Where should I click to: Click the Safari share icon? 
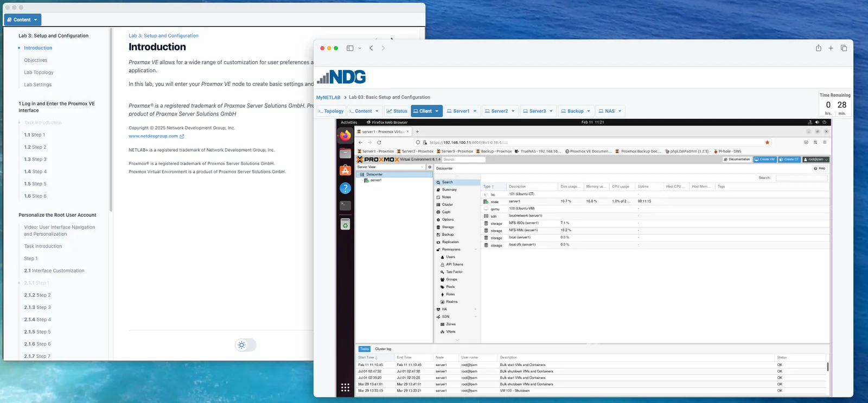point(818,48)
